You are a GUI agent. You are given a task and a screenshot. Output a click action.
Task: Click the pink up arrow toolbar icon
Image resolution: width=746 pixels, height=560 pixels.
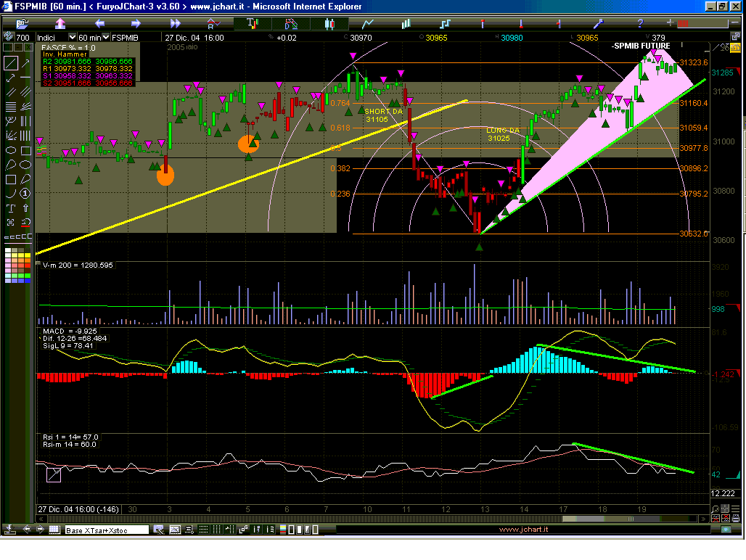(60, 24)
